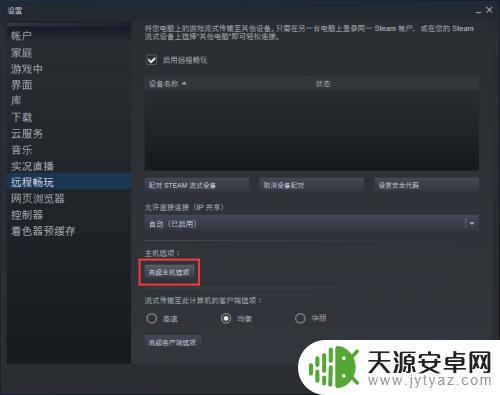Image resolution: width=500 pixels, height=395 pixels.
Task: Click the 取消设备配对 button
Action: point(311,185)
